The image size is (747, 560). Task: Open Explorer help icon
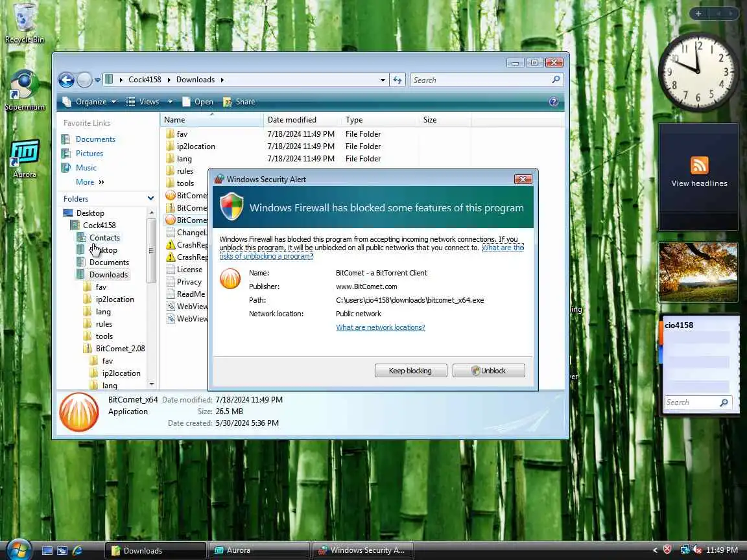(553, 102)
